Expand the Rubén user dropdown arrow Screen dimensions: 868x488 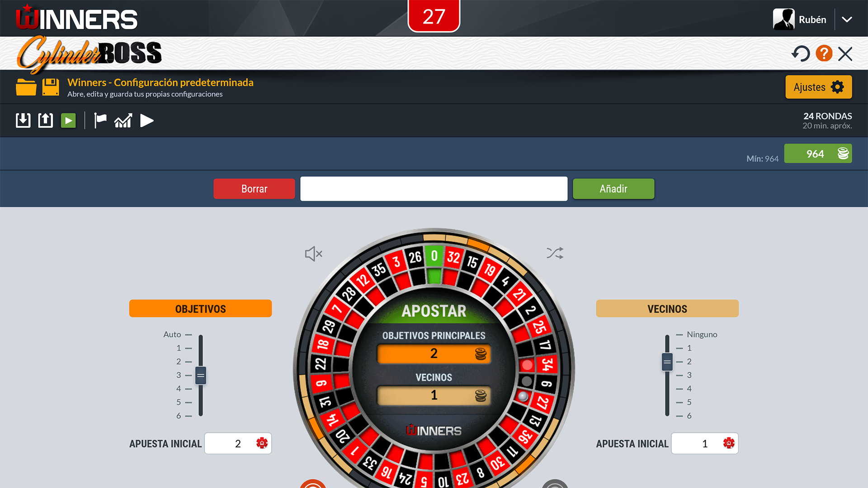click(847, 19)
